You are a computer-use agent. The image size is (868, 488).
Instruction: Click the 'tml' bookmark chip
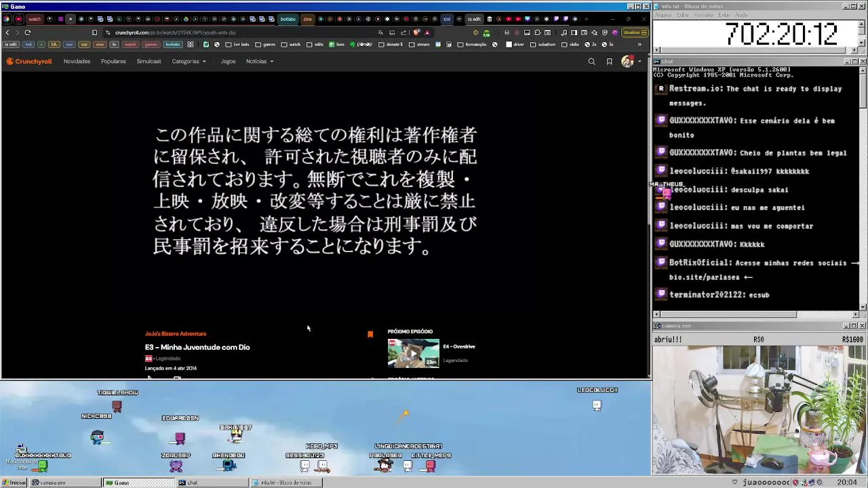tap(28, 45)
